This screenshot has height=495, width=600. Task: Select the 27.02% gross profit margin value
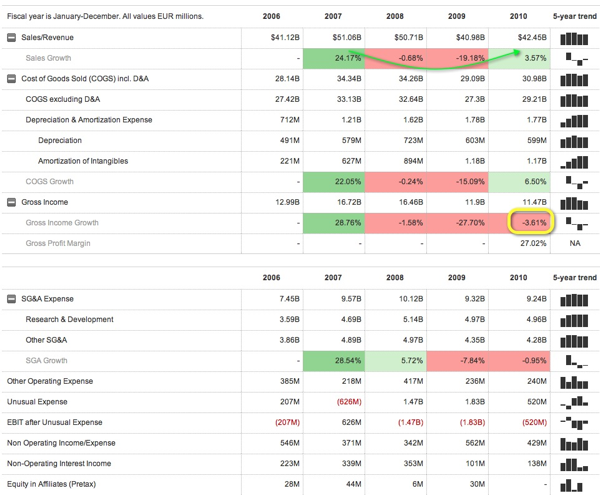click(533, 243)
